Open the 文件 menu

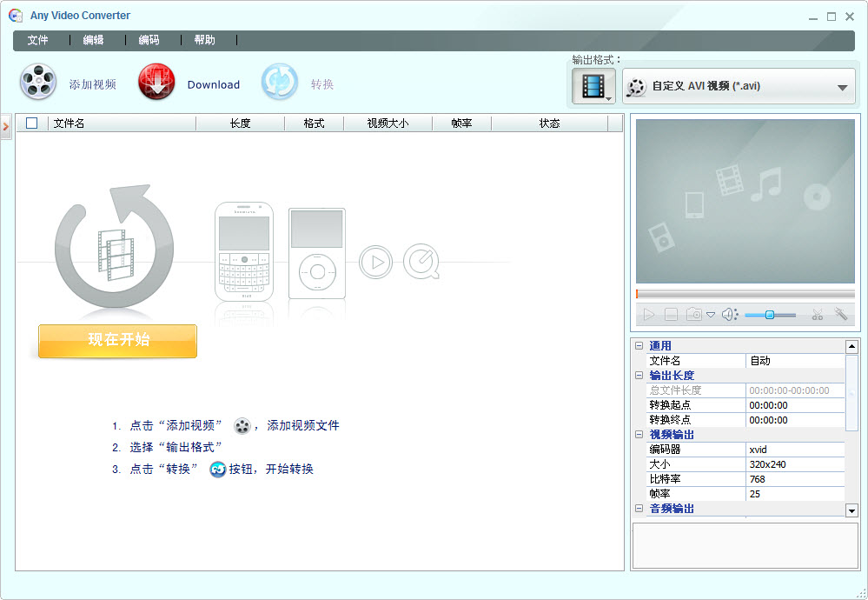tap(37, 40)
